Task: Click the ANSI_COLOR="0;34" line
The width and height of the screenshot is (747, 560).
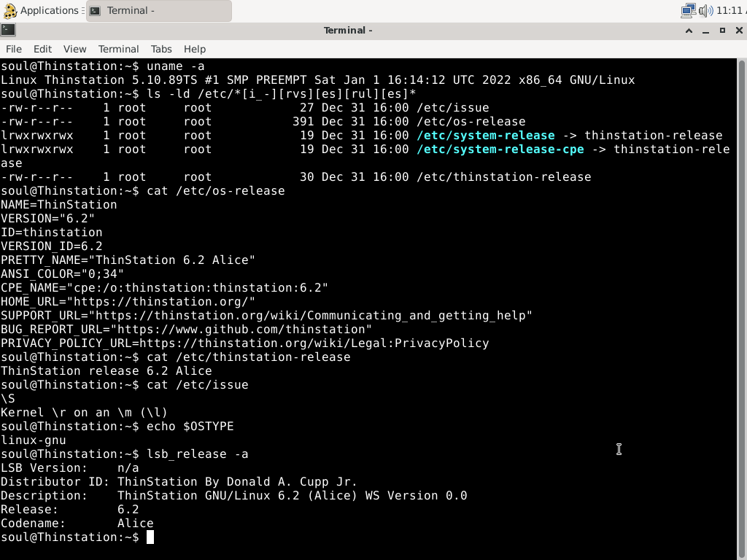Action: click(x=63, y=274)
